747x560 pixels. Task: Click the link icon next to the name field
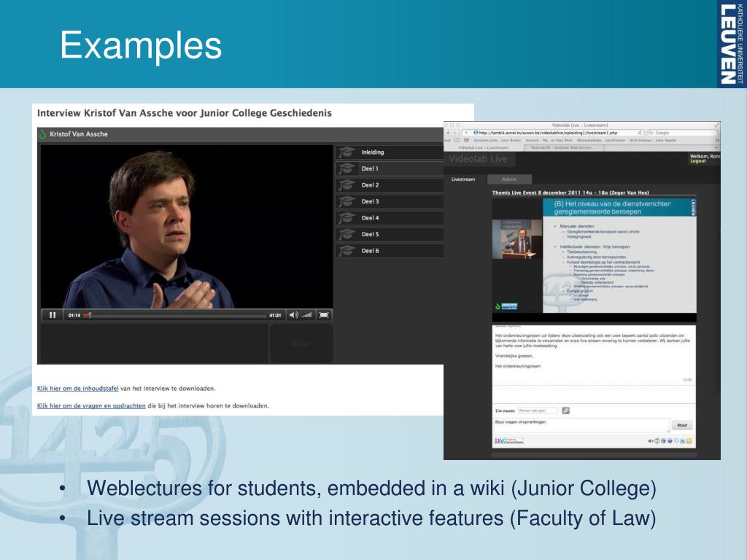[x=565, y=411]
